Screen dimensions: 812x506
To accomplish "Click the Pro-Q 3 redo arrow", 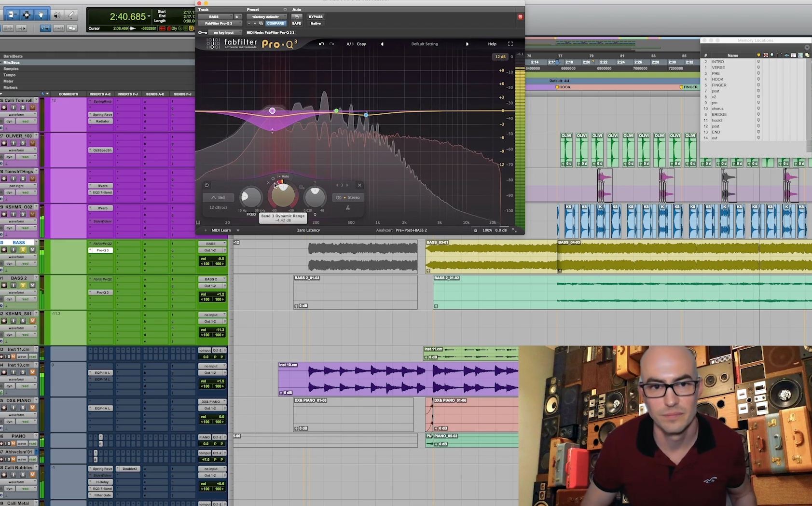I will click(x=332, y=44).
